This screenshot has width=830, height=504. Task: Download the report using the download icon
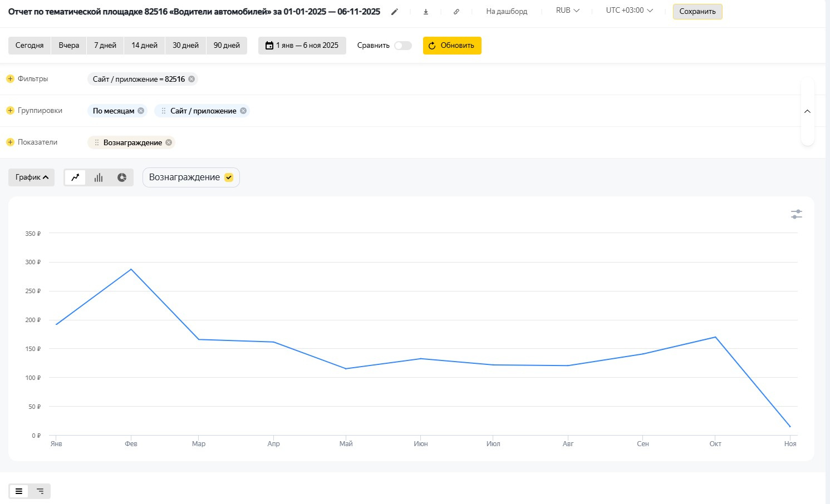pos(426,12)
